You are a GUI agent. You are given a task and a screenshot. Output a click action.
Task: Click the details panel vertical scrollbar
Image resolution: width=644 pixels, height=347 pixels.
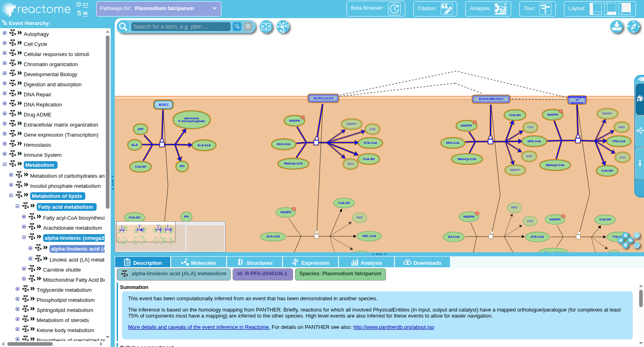tap(641, 298)
